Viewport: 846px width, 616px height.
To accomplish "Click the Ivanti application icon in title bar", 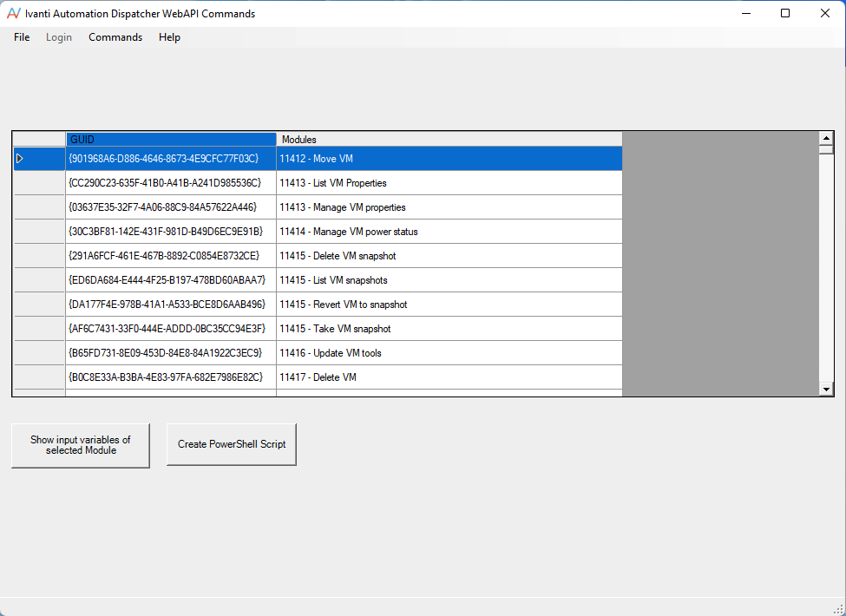I will pyautogui.click(x=14, y=14).
